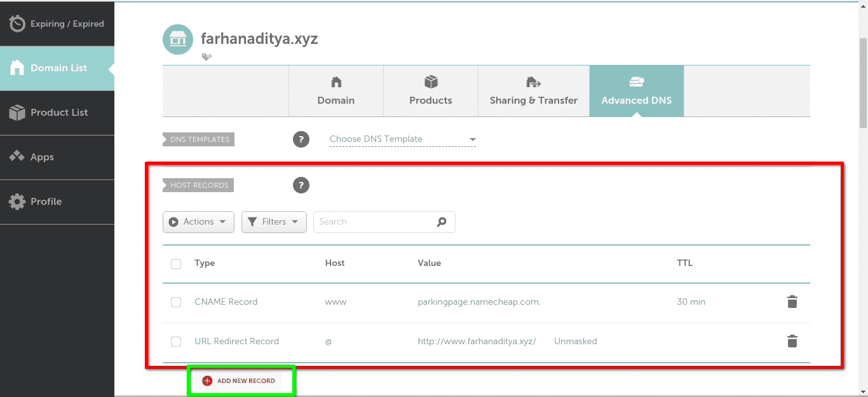
Task: Switch to the Sharing & Transfer tab
Action: pyautogui.click(x=533, y=91)
